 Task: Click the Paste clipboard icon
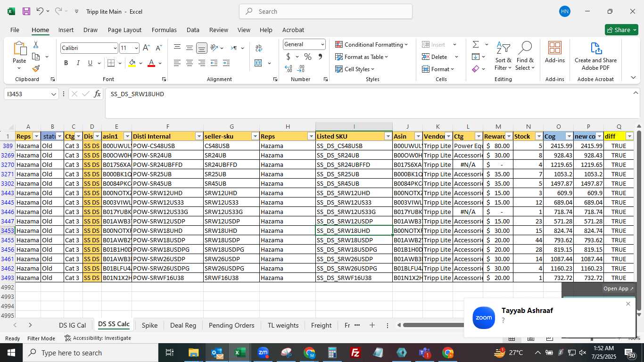pos(19,49)
